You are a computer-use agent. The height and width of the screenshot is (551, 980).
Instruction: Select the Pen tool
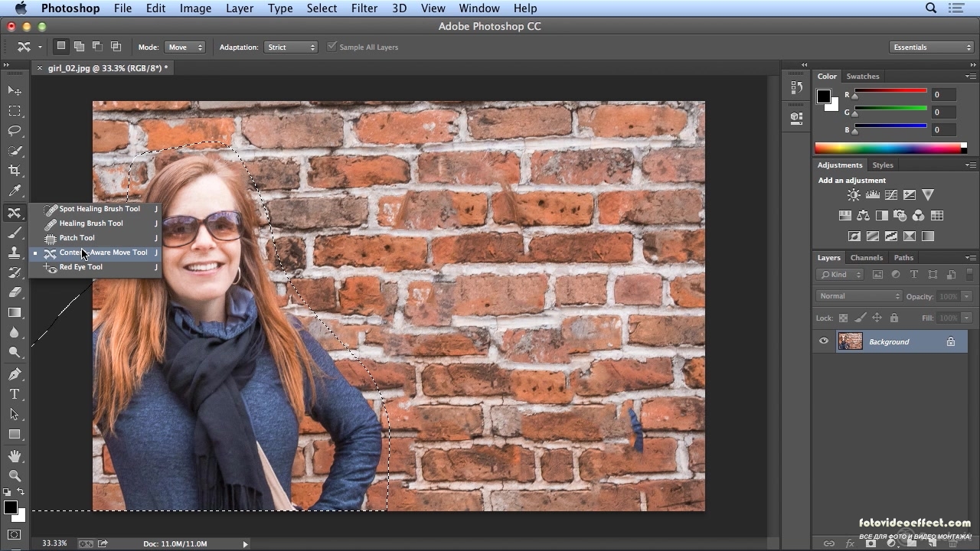pos(15,374)
